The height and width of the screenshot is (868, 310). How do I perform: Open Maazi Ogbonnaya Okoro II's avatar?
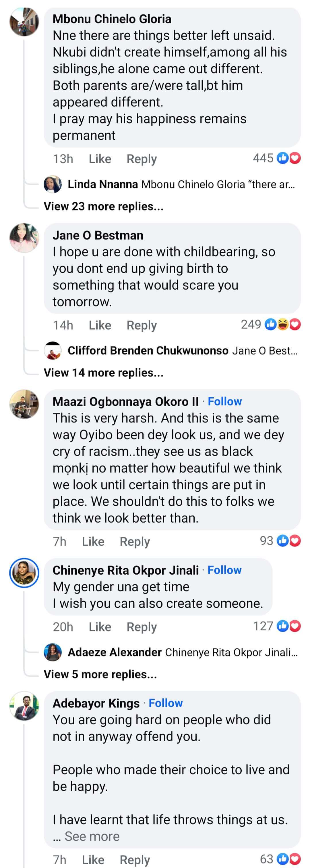(x=24, y=404)
